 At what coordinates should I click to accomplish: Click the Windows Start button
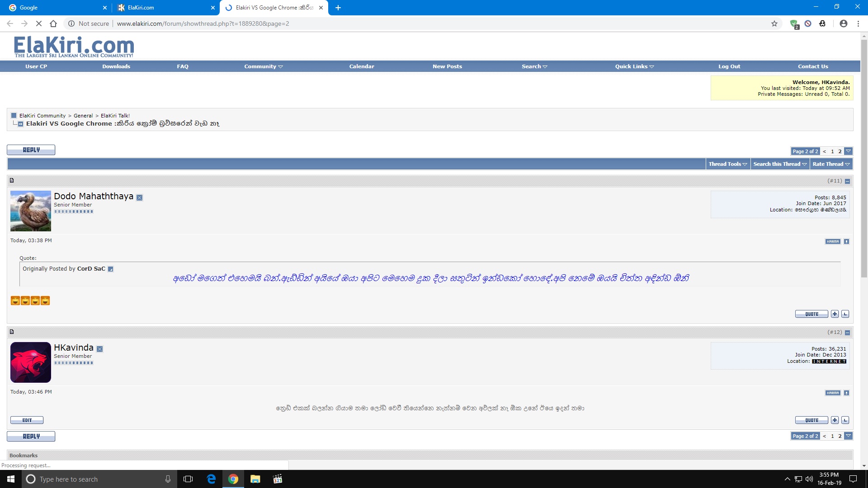coord(11,479)
